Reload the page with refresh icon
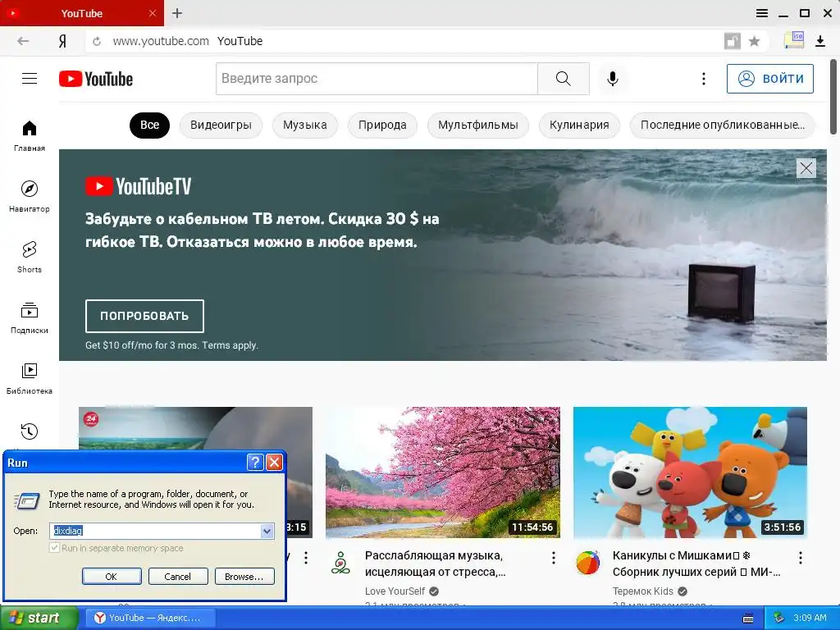The image size is (840, 630). (97, 41)
